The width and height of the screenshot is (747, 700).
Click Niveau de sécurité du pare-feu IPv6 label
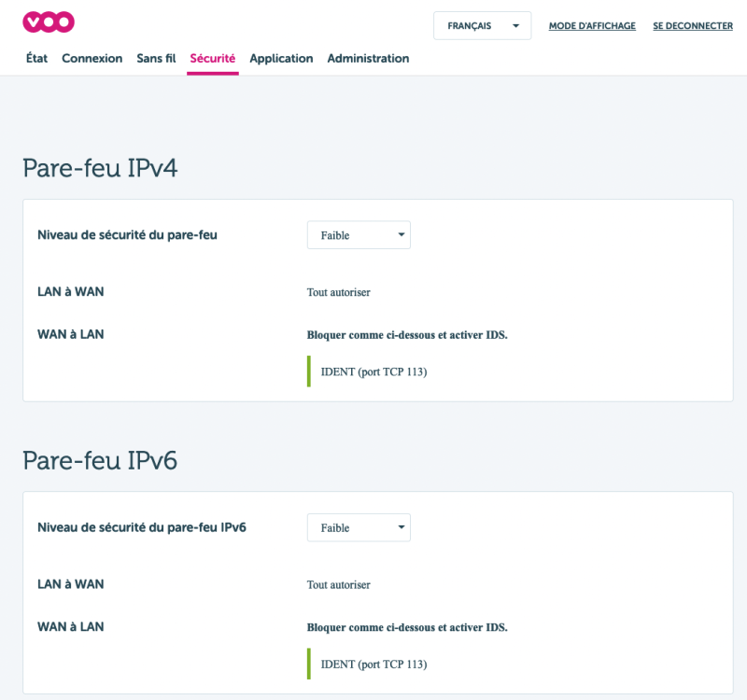pyautogui.click(x=142, y=527)
